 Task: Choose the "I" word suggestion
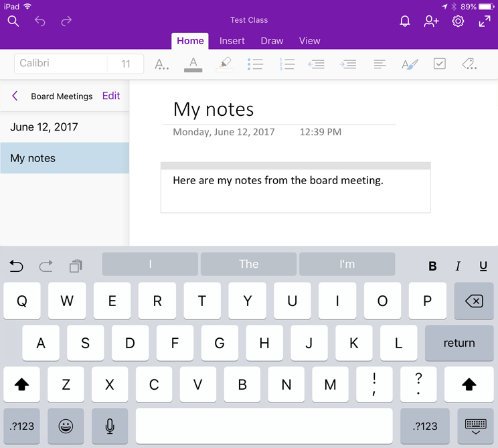(x=150, y=264)
